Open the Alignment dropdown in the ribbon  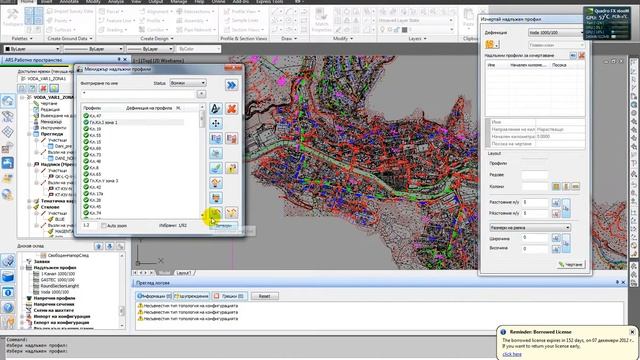[x=156, y=11]
